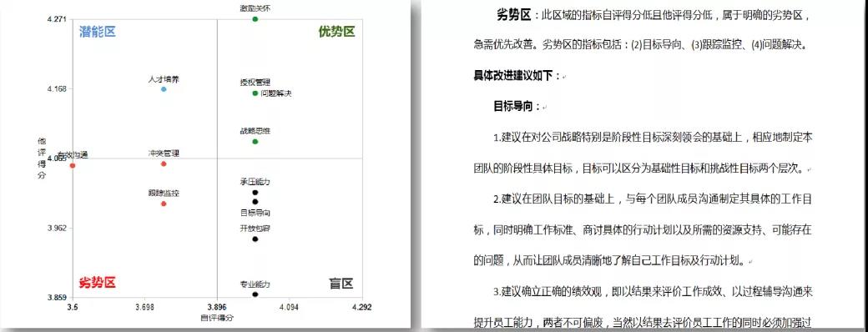Click the 4.094 x-axis value

289,306
